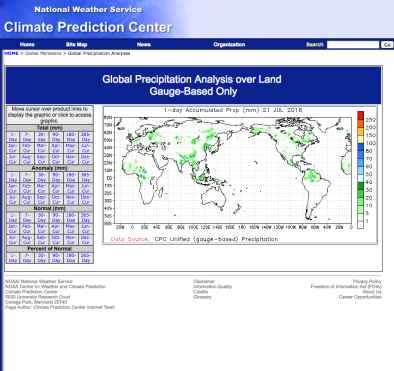The height and width of the screenshot is (371, 394).
Task: Open the Disclaimer footer link
Action: pyautogui.click(x=204, y=281)
